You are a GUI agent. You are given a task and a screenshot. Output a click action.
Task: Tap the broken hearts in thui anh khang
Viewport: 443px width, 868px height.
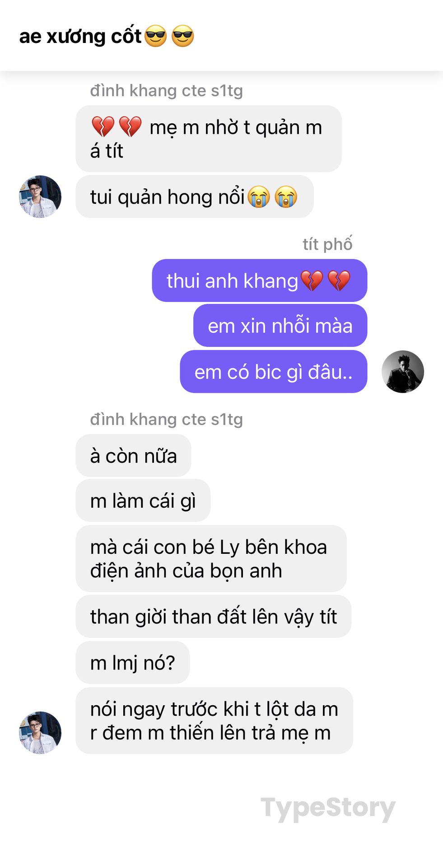coord(326,280)
